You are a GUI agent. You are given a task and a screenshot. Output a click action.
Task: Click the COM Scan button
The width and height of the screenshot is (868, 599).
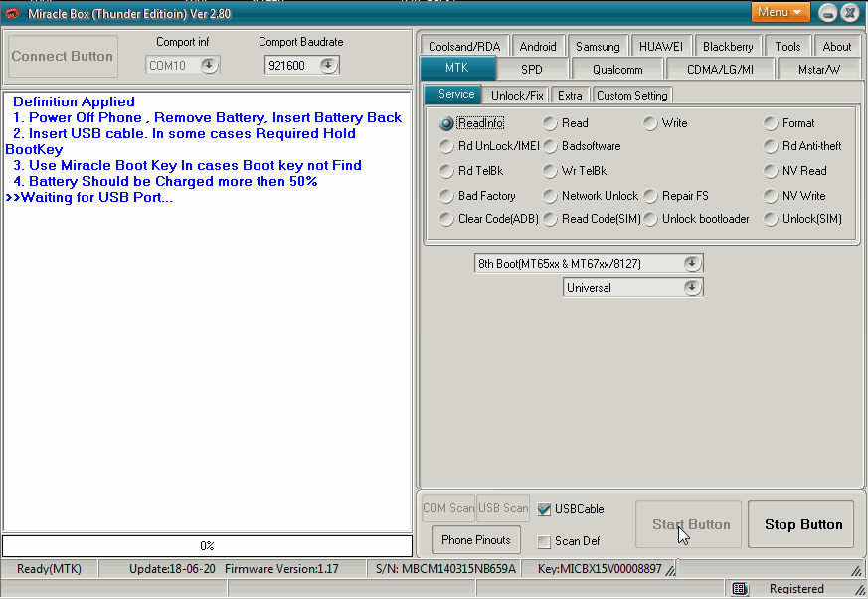pos(448,508)
